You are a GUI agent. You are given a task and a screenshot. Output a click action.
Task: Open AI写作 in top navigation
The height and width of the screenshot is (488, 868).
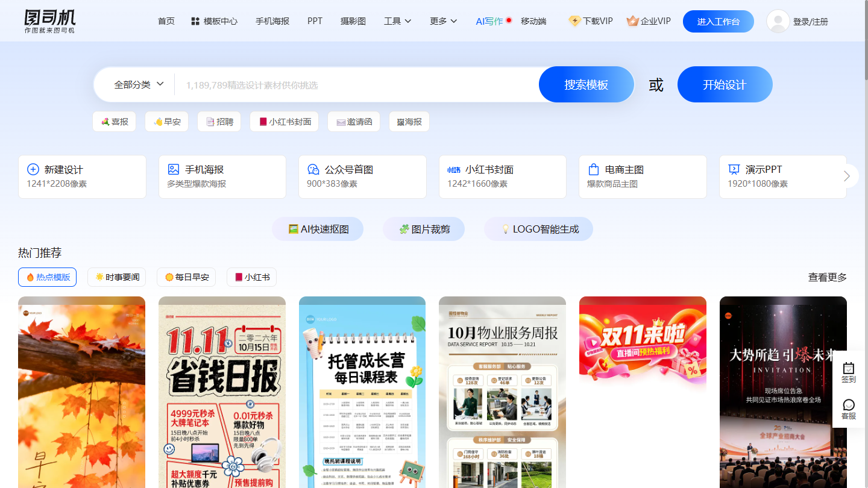[489, 21]
